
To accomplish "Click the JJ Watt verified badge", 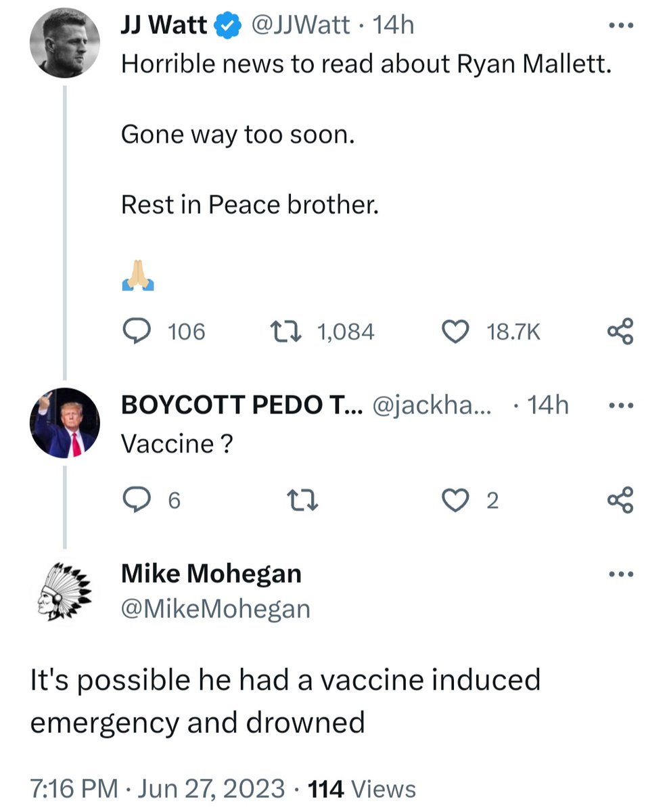I will (227, 26).
